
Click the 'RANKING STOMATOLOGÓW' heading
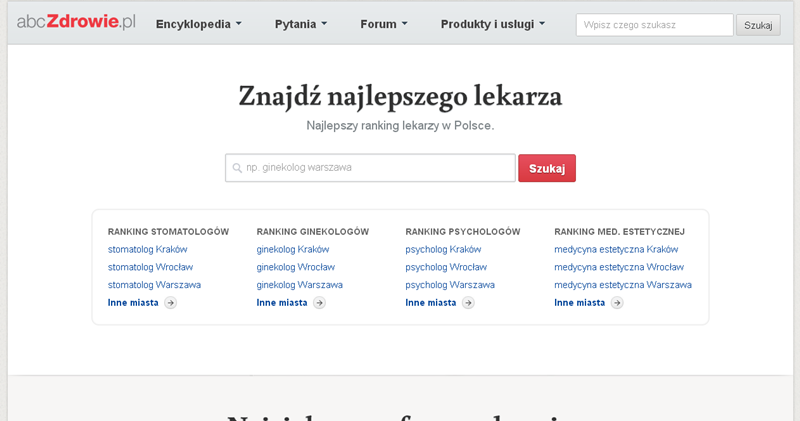tap(168, 232)
